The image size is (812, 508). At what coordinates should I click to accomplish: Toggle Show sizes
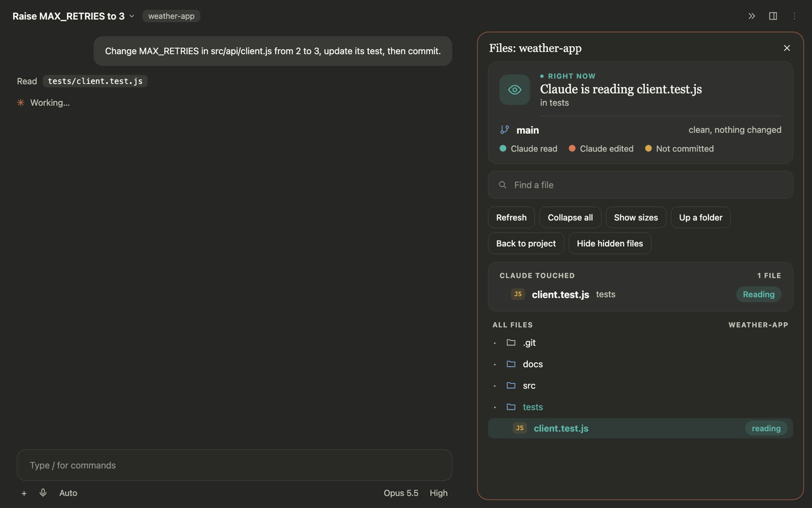click(636, 217)
